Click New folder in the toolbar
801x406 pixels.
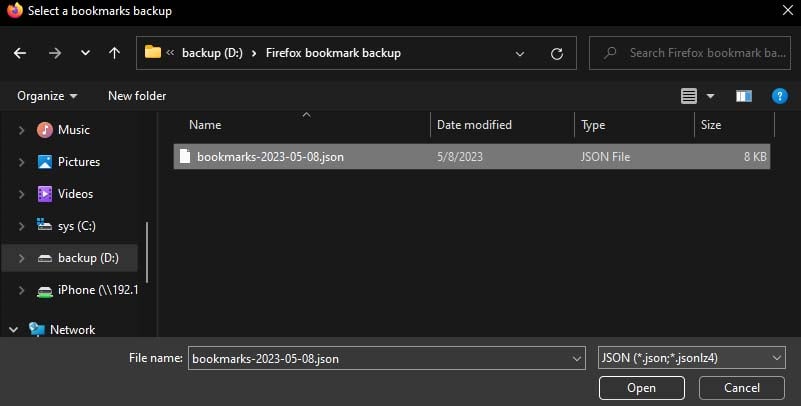(137, 96)
